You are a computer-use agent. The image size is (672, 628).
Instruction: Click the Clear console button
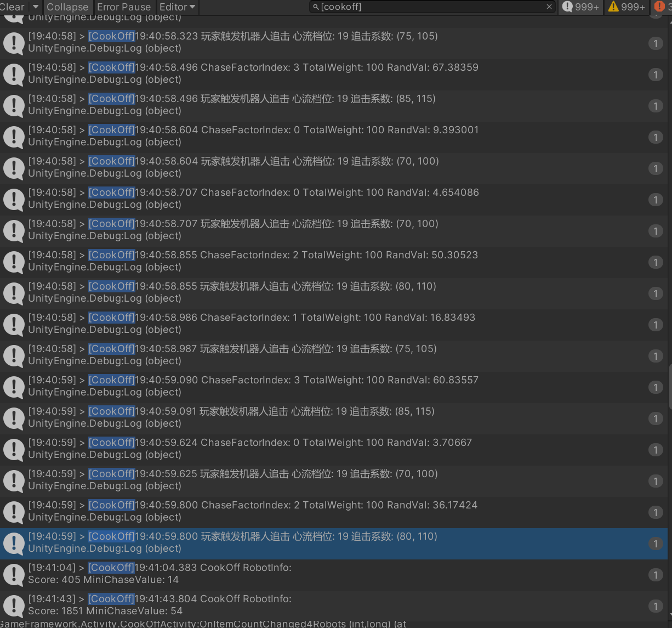click(12, 7)
